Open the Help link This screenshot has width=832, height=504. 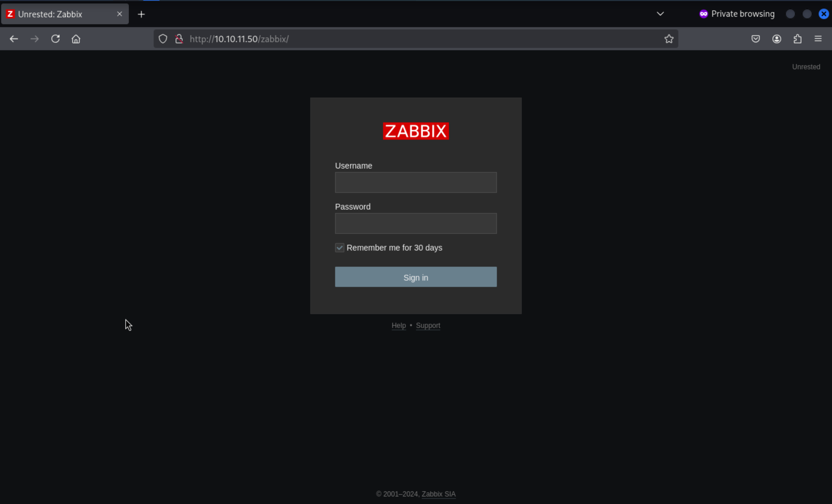(x=398, y=326)
